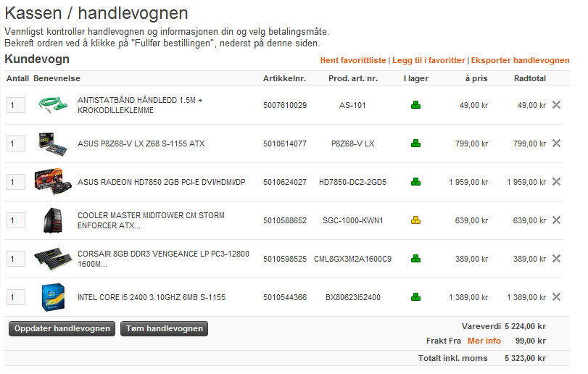Open the Mer info shipping link
588x374 pixels.
pos(484,341)
